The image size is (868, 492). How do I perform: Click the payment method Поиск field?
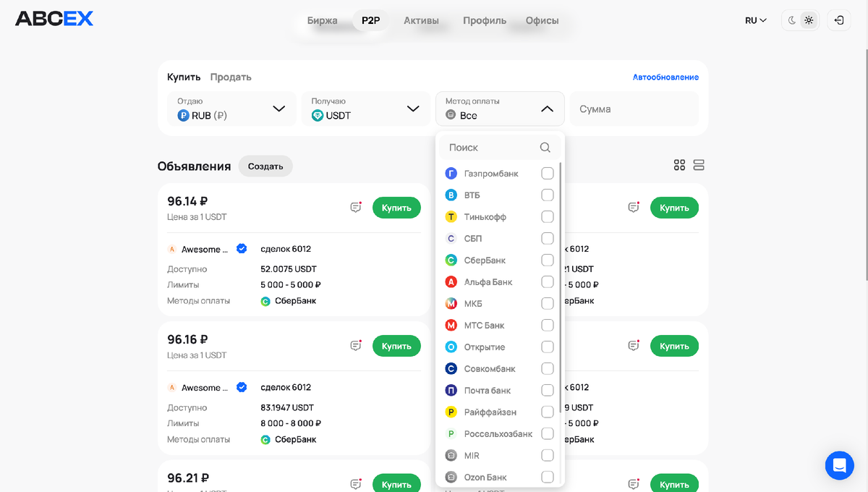pos(500,148)
